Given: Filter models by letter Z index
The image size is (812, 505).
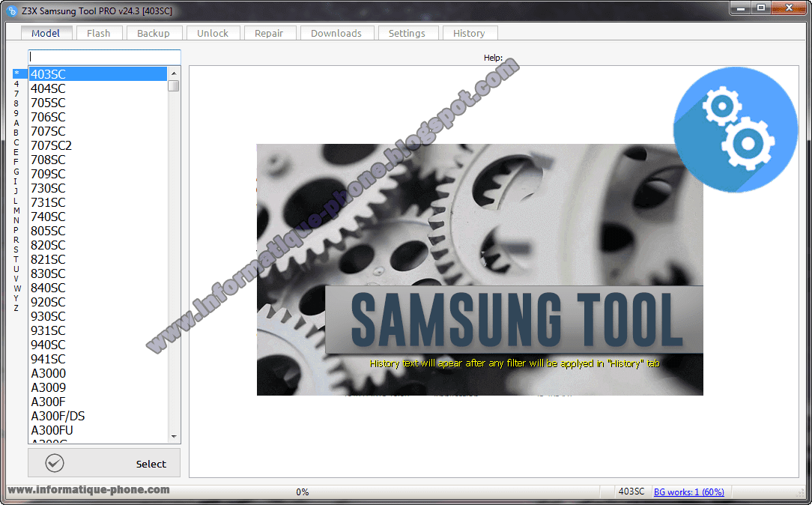Looking at the screenshot, I should click(x=16, y=308).
